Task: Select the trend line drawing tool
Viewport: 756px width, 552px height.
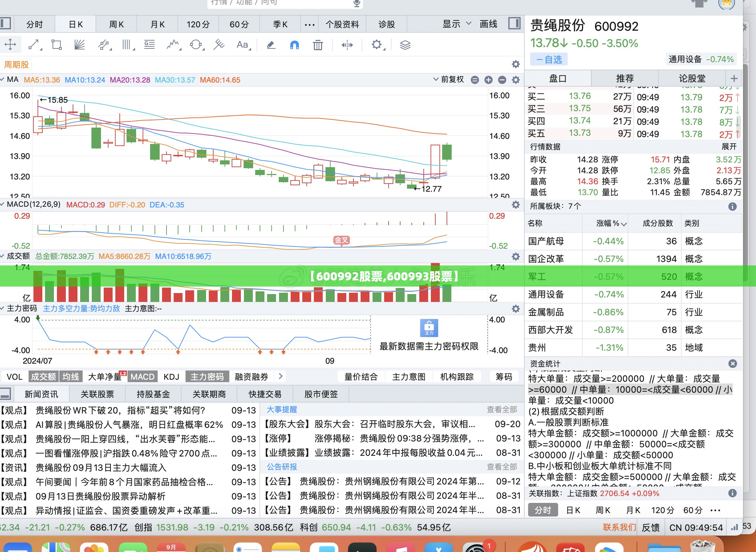Action: coord(34,45)
